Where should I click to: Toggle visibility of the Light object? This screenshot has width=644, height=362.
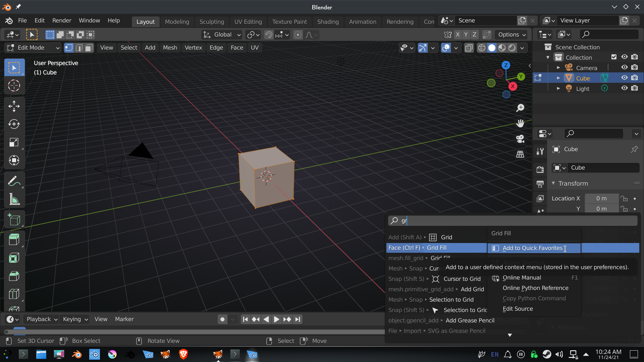[624, 88]
